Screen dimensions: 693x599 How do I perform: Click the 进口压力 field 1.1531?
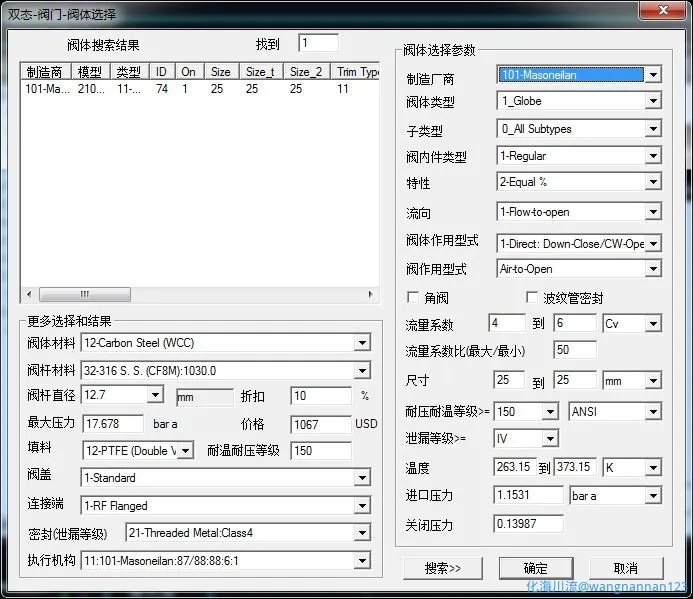point(528,495)
